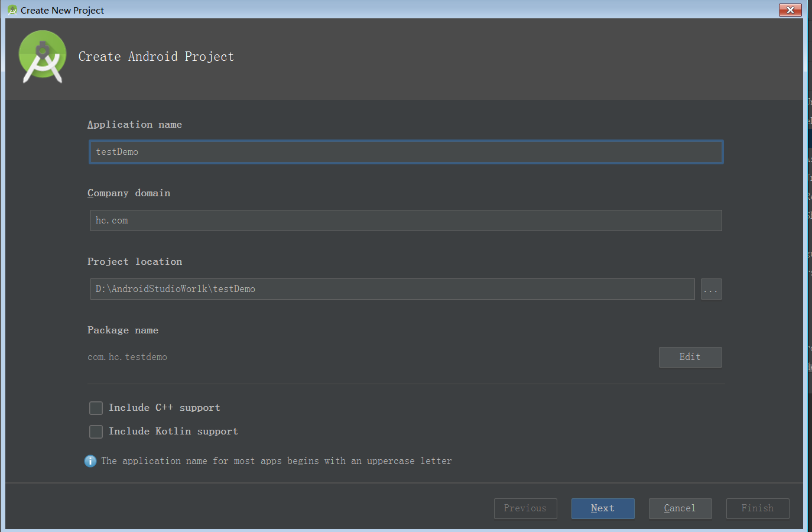Click the Application name label
This screenshot has height=532, width=812.
pyautogui.click(x=135, y=125)
